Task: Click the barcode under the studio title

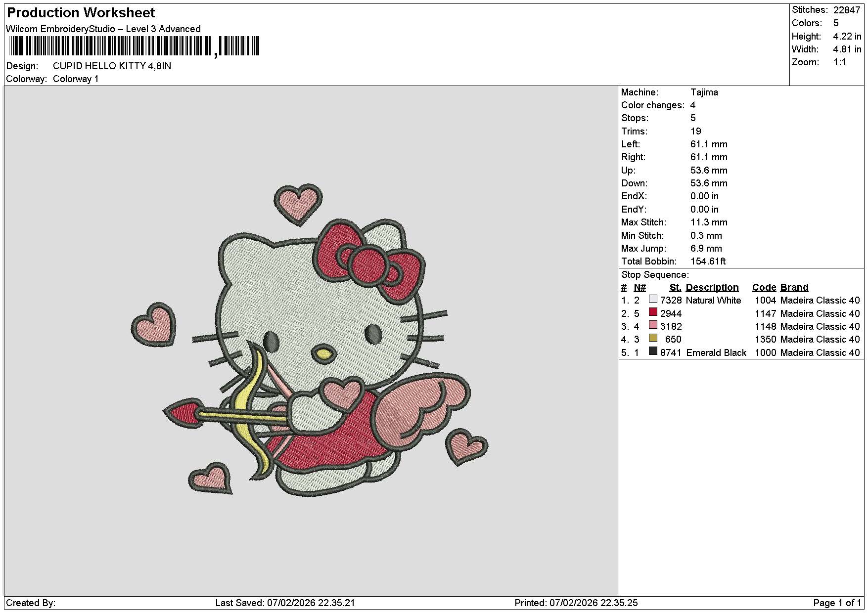Action: pyautogui.click(x=134, y=46)
